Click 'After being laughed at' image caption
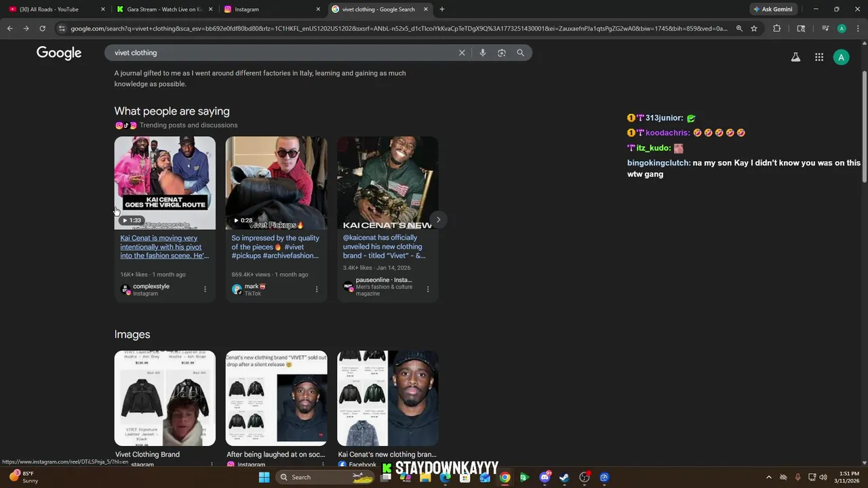 (275, 455)
